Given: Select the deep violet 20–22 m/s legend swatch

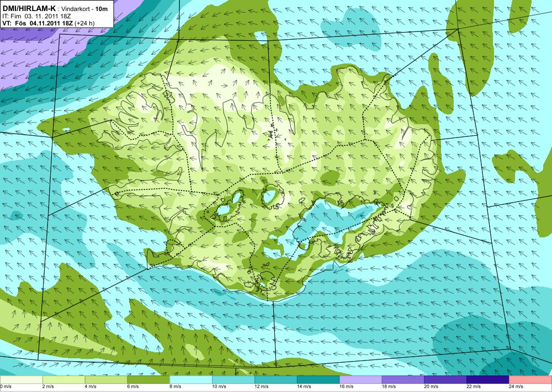Looking at the screenshot, I should click(445, 380).
